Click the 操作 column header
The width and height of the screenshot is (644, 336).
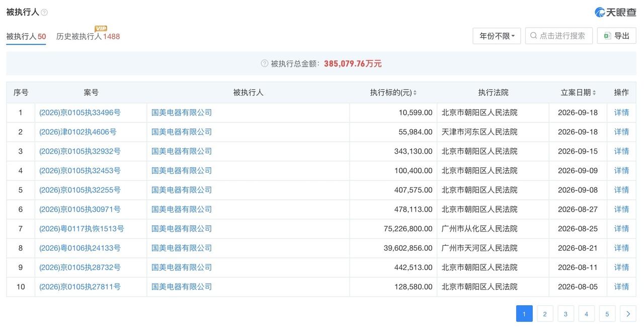click(x=621, y=93)
